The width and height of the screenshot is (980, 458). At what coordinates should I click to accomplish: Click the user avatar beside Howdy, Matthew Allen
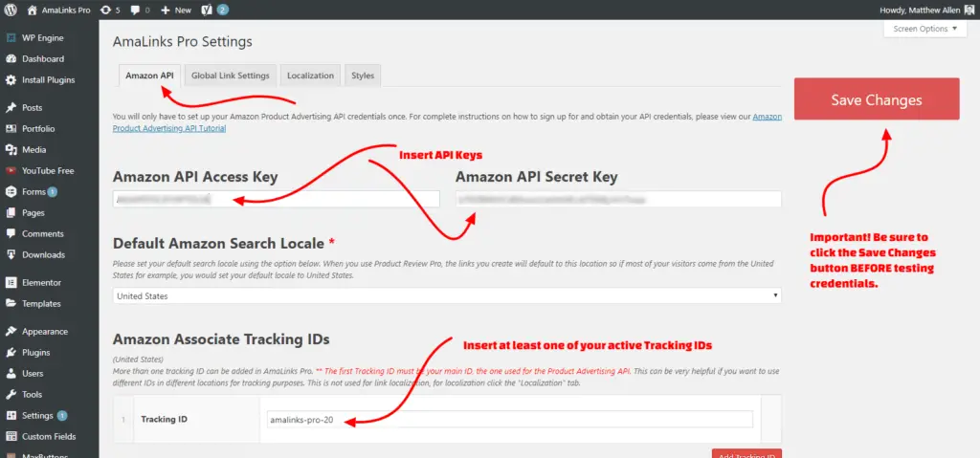coord(969,10)
